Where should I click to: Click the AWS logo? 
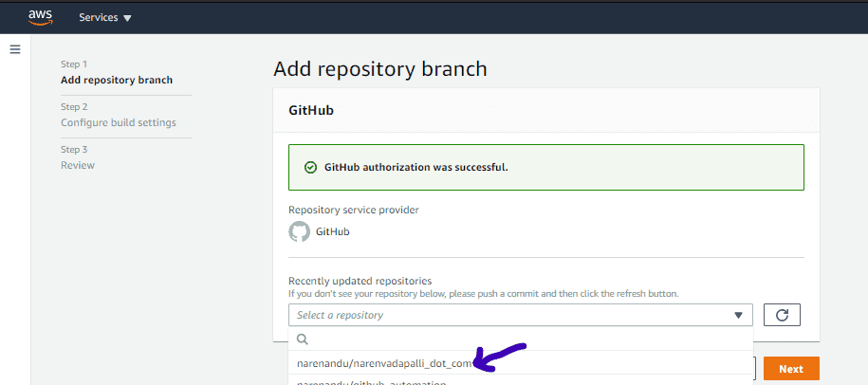pos(39,17)
